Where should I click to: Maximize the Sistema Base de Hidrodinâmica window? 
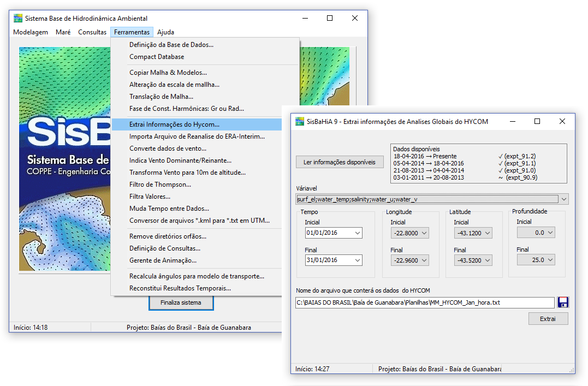[330, 18]
